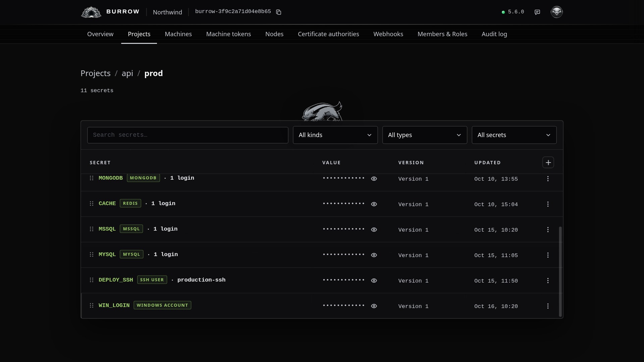The width and height of the screenshot is (644, 362).
Task: Grab the WIN_LOGIN row drag handle
Action: pos(92,305)
